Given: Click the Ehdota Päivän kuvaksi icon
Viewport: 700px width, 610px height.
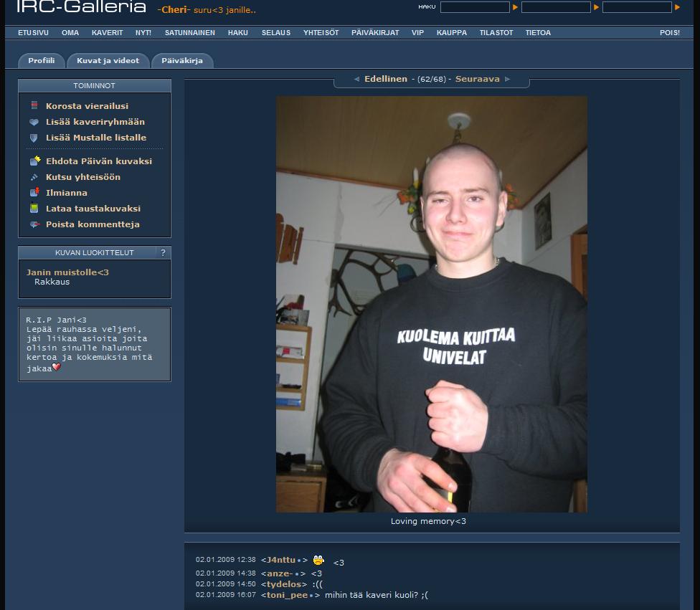Looking at the screenshot, I should (34, 161).
